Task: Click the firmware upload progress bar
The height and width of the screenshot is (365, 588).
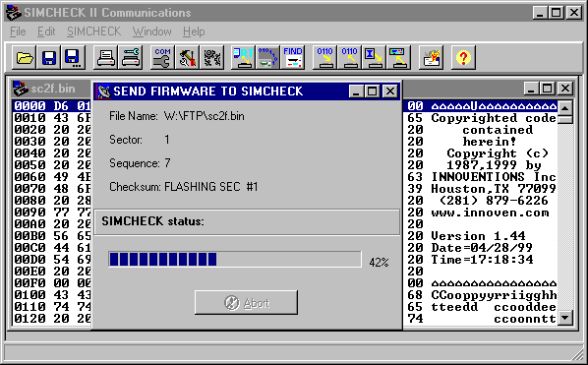Action: tap(235, 259)
